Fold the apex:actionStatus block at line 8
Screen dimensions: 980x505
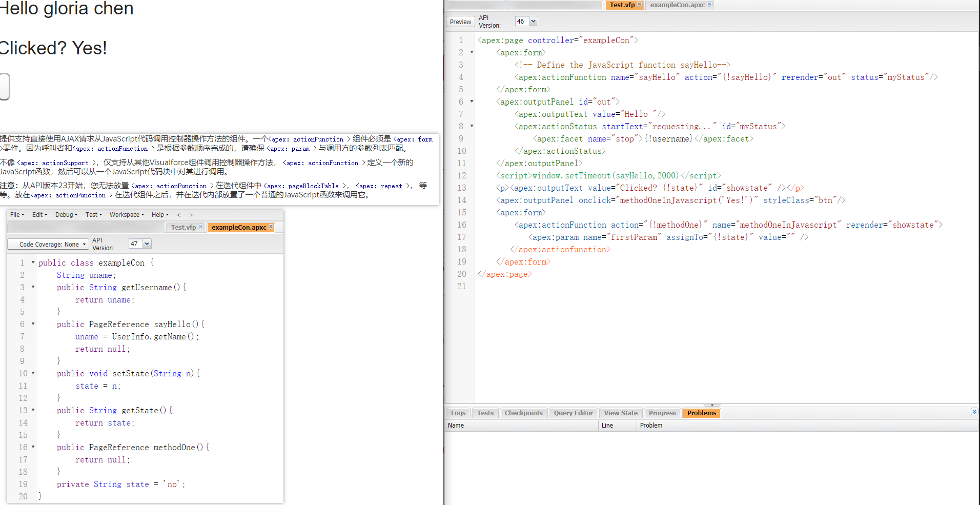[472, 126]
